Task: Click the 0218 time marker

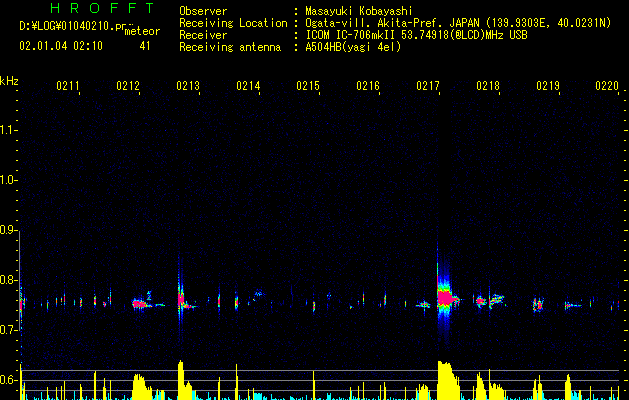Action: click(488, 86)
